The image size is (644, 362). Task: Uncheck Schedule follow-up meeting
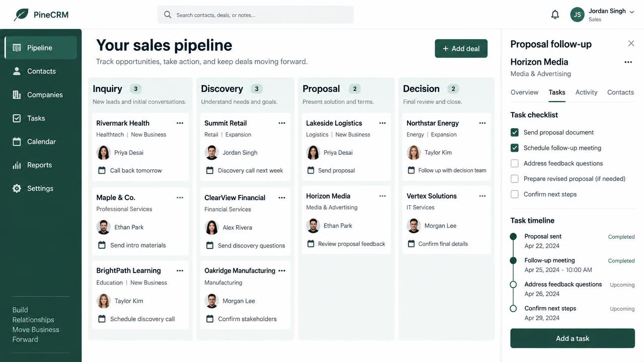(x=514, y=148)
